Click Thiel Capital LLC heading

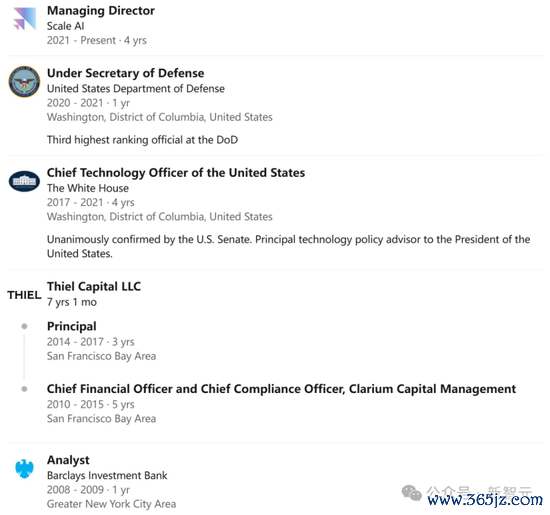[94, 286]
